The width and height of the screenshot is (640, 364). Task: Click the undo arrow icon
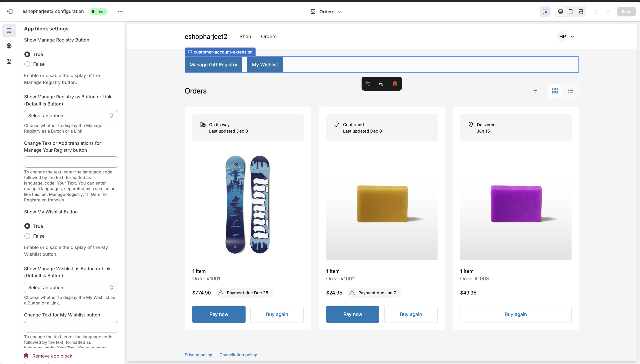pos(596,12)
